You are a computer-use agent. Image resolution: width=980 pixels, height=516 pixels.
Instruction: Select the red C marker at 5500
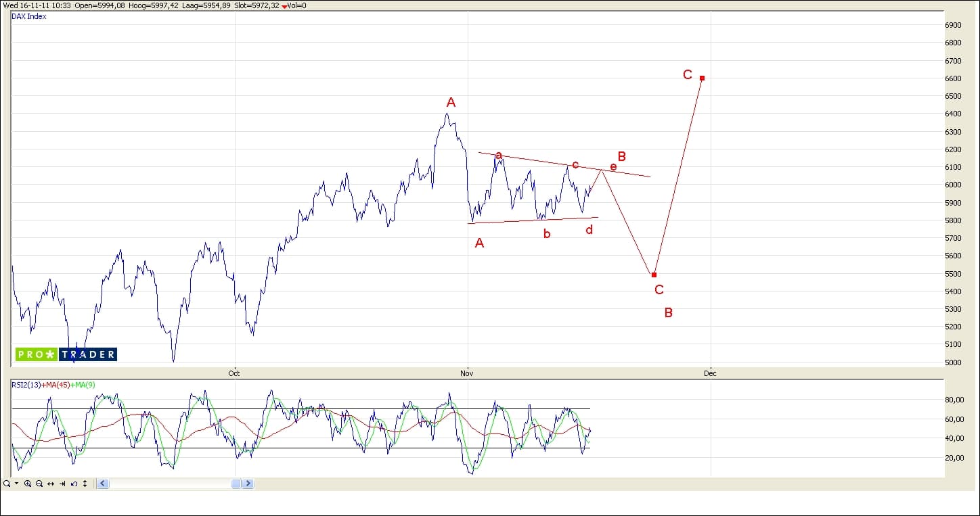pos(654,275)
